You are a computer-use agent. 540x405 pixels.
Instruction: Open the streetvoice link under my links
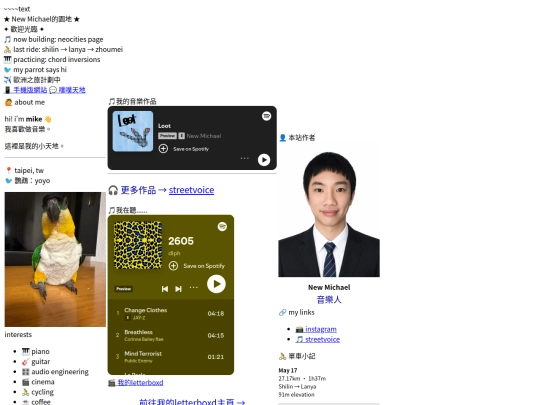click(x=318, y=339)
